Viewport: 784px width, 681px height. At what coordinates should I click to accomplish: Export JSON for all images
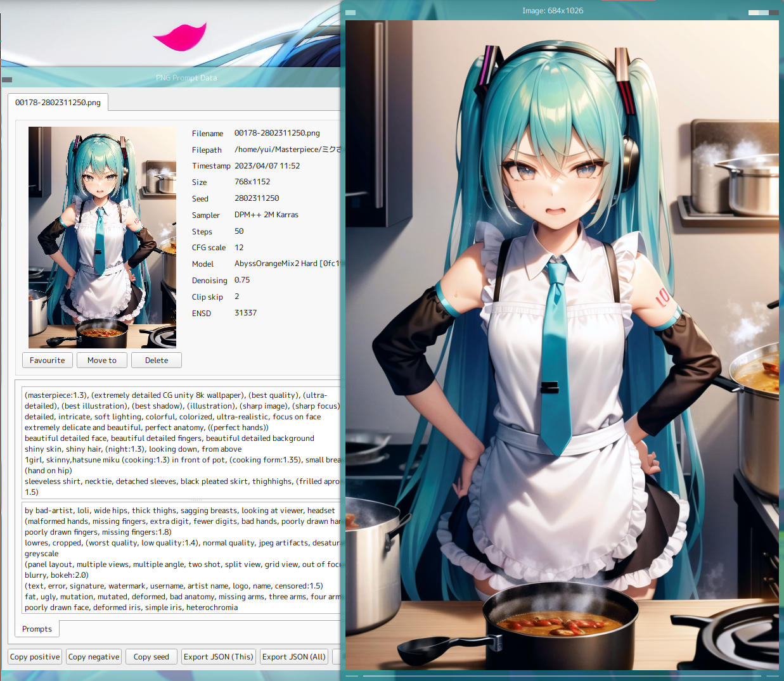coord(294,657)
